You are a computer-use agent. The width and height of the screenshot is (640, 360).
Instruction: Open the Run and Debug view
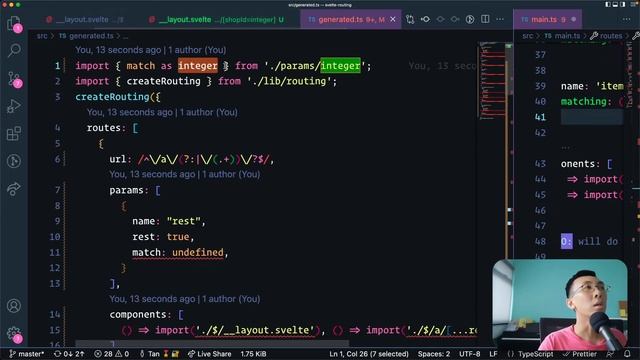pos(14,106)
